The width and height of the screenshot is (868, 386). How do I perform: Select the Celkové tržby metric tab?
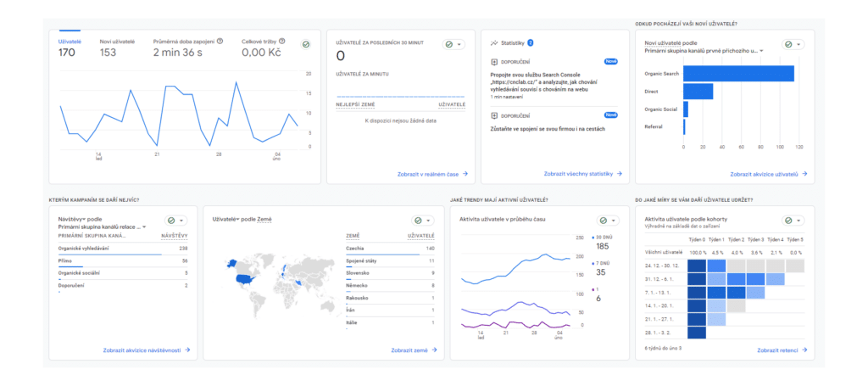[264, 48]
